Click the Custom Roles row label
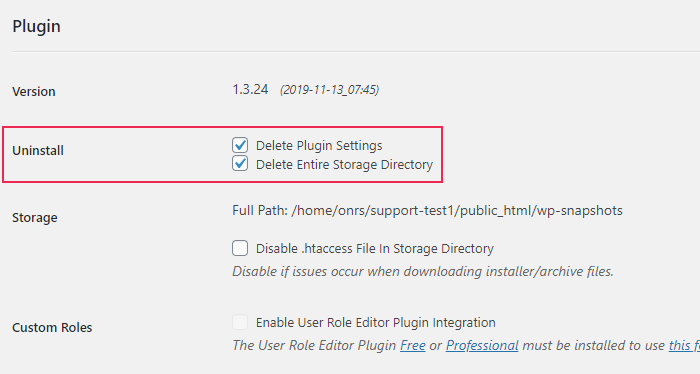The image size is (700, 374). [52, 328]
